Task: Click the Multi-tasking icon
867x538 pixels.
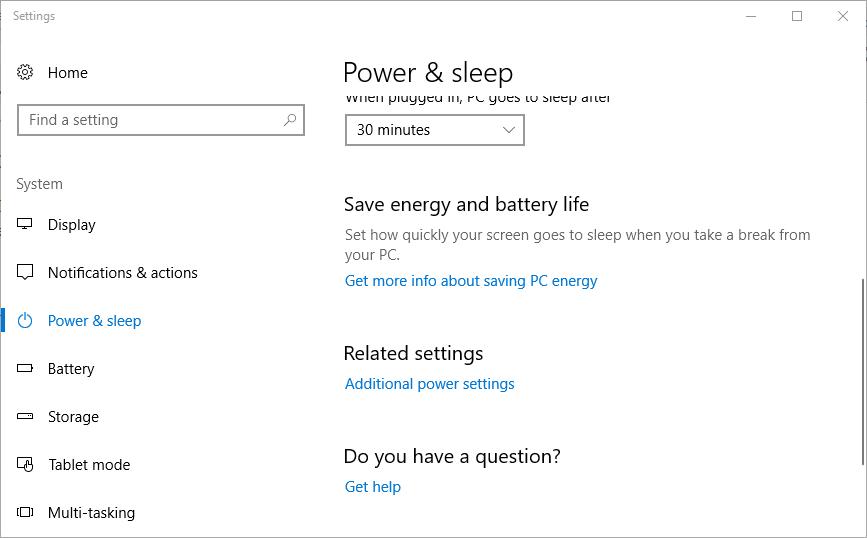Action: point(25,512)
